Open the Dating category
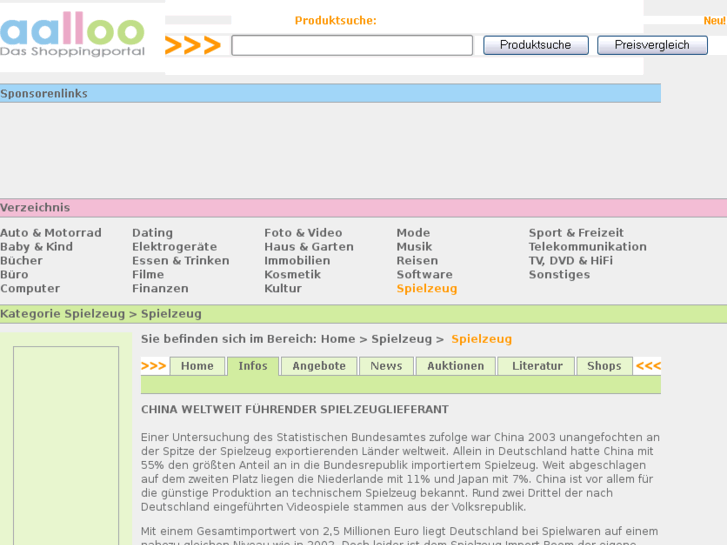Viewport: 727px width, 545px height. [152, 233]
